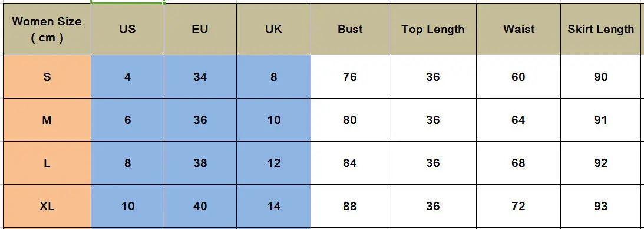
Task: Select the Waist column header
Action: 518,29
